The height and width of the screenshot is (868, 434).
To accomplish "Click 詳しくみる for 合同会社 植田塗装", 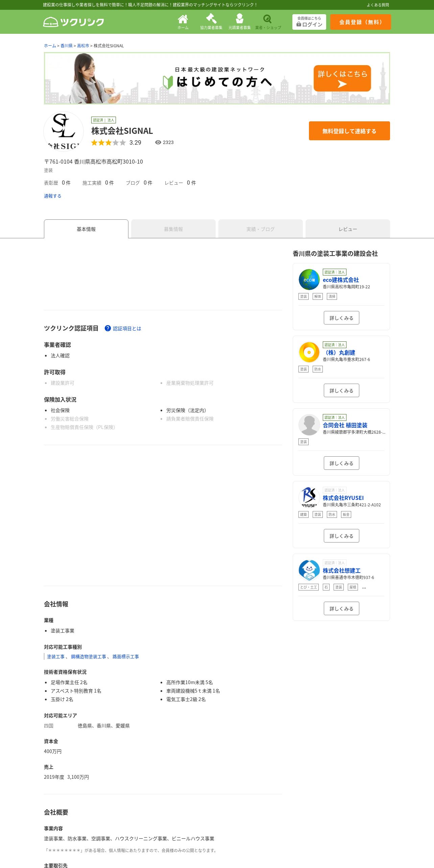I will coord(341,463).
